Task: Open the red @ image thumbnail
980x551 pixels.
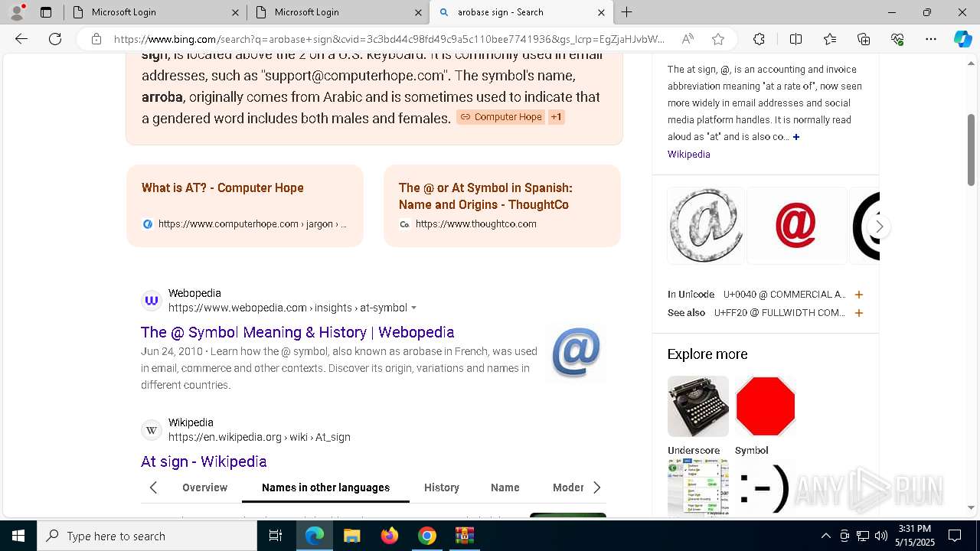Action: [x=796, y=226]
